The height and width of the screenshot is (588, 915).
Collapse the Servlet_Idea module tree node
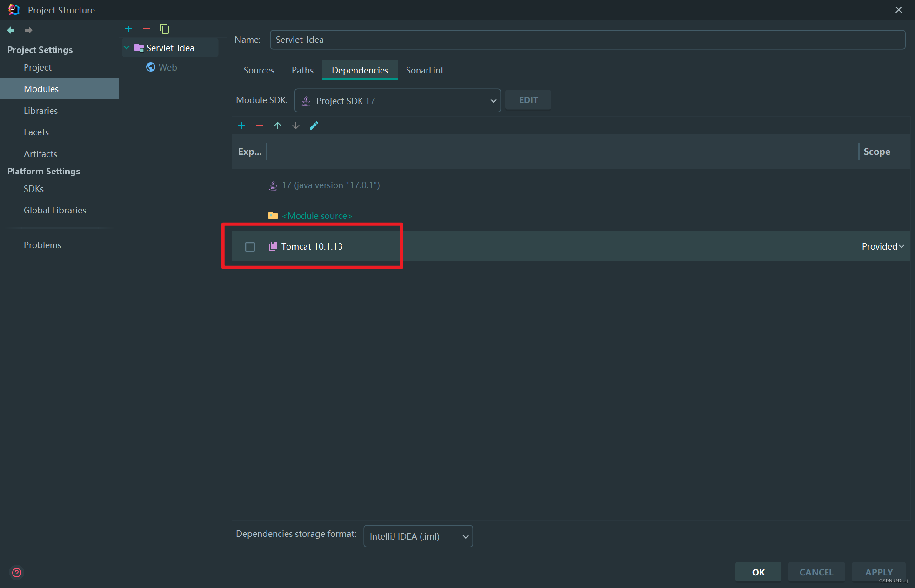click(127, 48)
